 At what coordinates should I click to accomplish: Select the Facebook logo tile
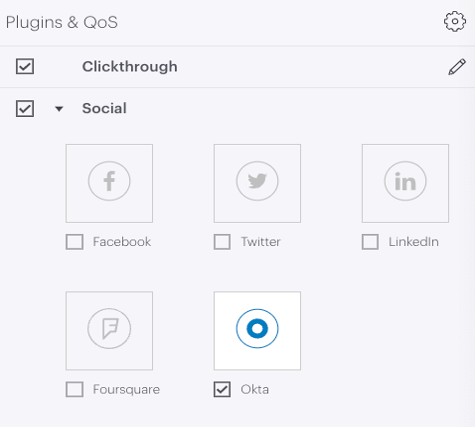[109, 183]
